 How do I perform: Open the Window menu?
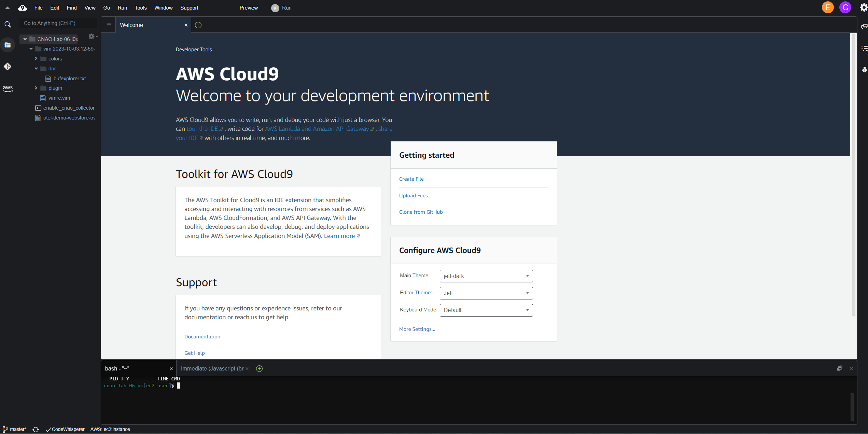[163, 8]
